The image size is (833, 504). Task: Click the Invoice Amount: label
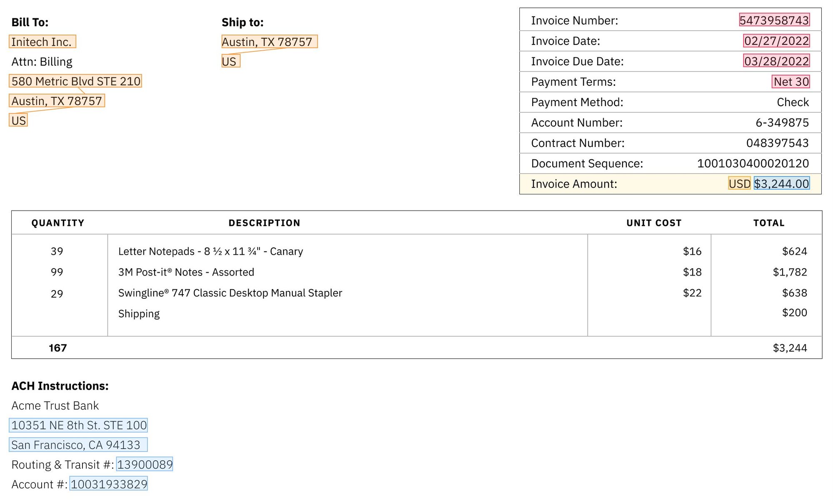[x=574, y=184]
